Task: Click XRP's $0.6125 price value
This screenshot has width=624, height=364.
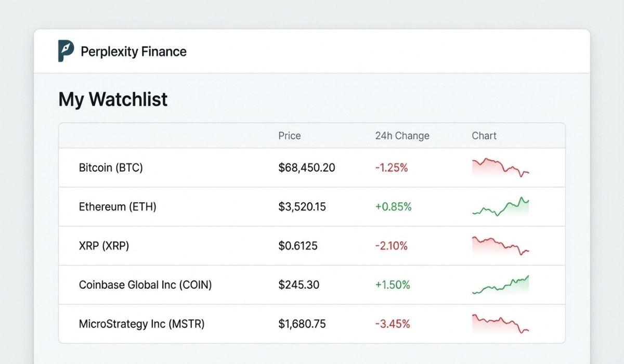Action: click(x=298, y=245)
